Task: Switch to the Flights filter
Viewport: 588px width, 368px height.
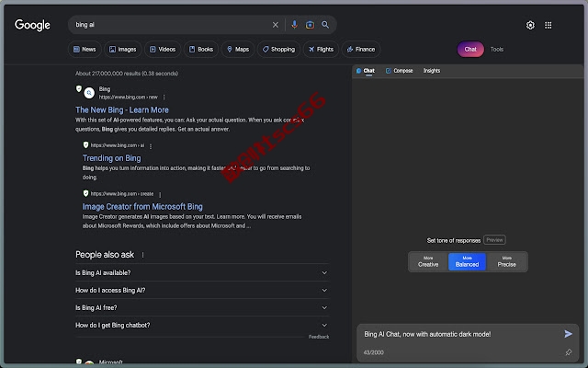Action: pyautogui.click(x=321, y=49)
